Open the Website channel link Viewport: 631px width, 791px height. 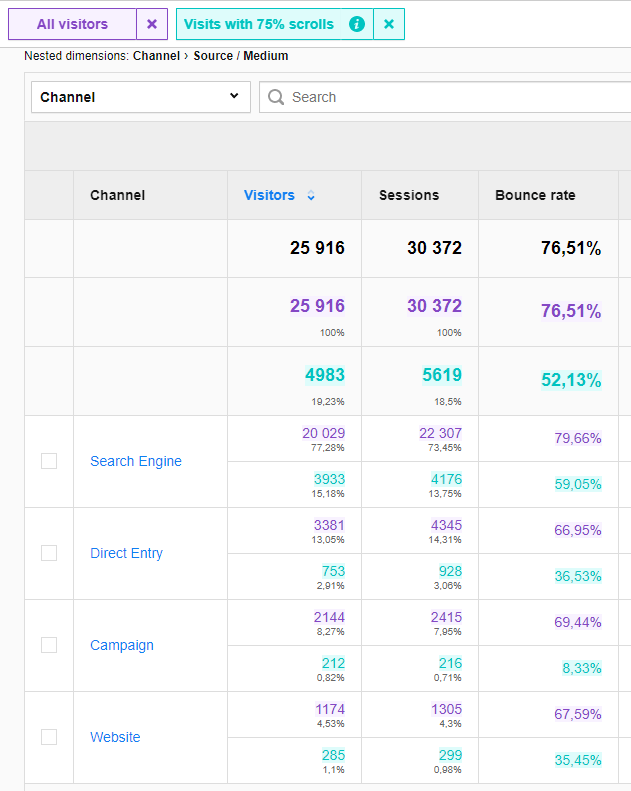coord(115,737)
